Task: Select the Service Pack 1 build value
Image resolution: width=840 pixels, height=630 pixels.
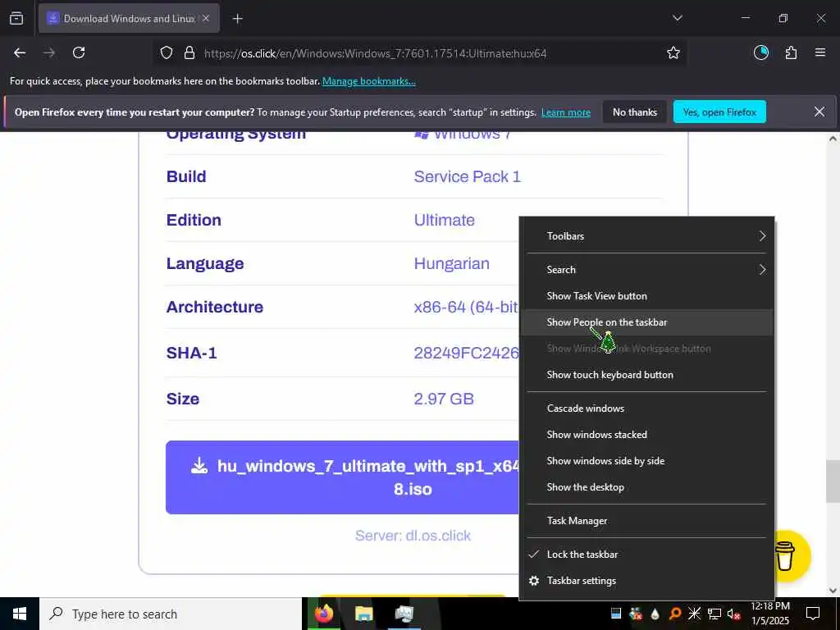Action: pos(467,177)
